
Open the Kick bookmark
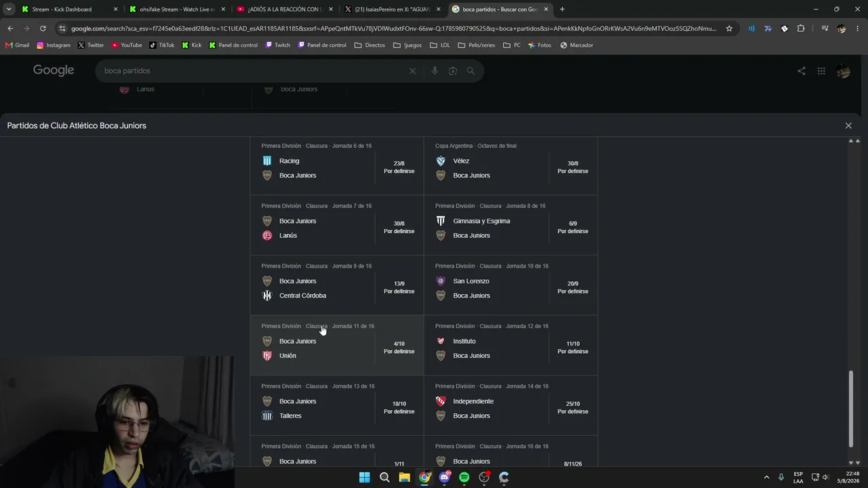[191, 45]
